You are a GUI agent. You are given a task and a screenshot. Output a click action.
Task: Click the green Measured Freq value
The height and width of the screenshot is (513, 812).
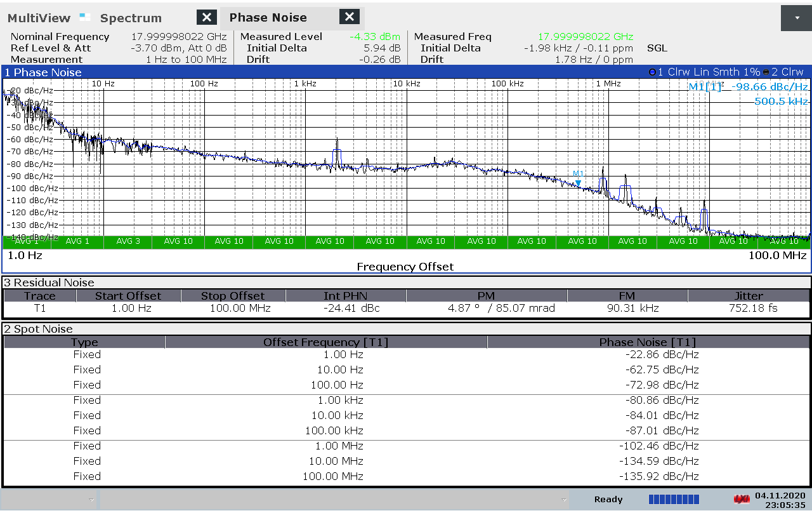[x=586, y=37]
